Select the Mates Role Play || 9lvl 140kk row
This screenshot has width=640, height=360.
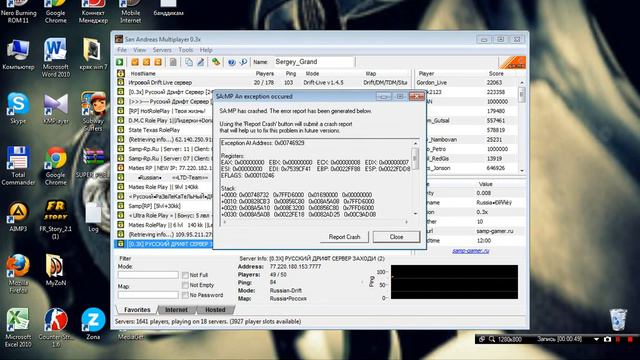[x=164, y=187]
